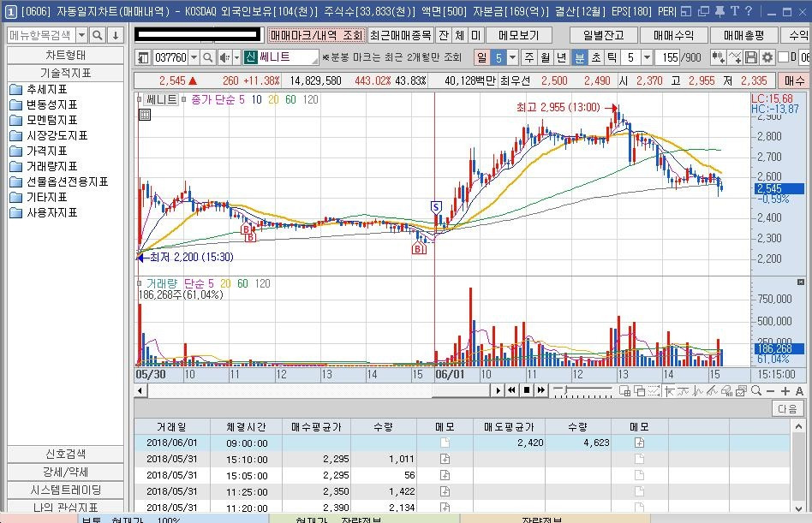The image size is (812, 523).
Task: Click the 메모보기 button
Action: [x=519, y=35]
